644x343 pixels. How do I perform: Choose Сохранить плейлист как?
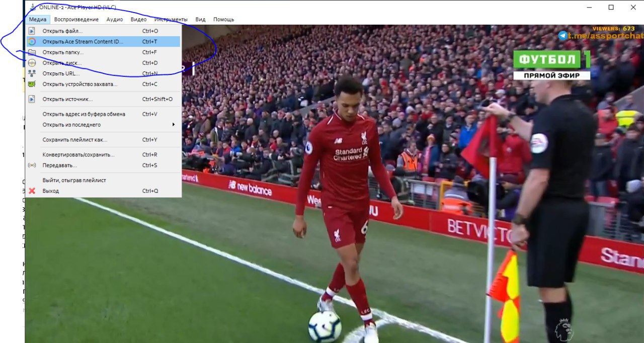point(103,140)
